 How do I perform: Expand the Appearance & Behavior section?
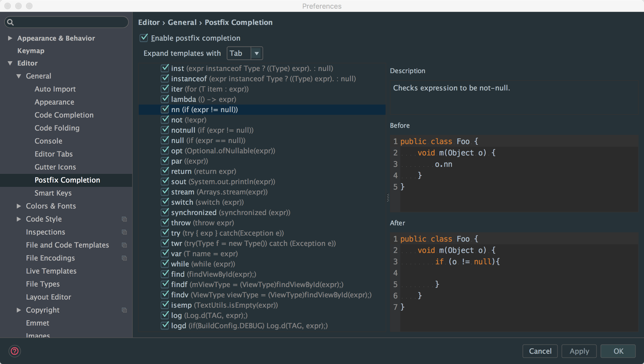10,38
